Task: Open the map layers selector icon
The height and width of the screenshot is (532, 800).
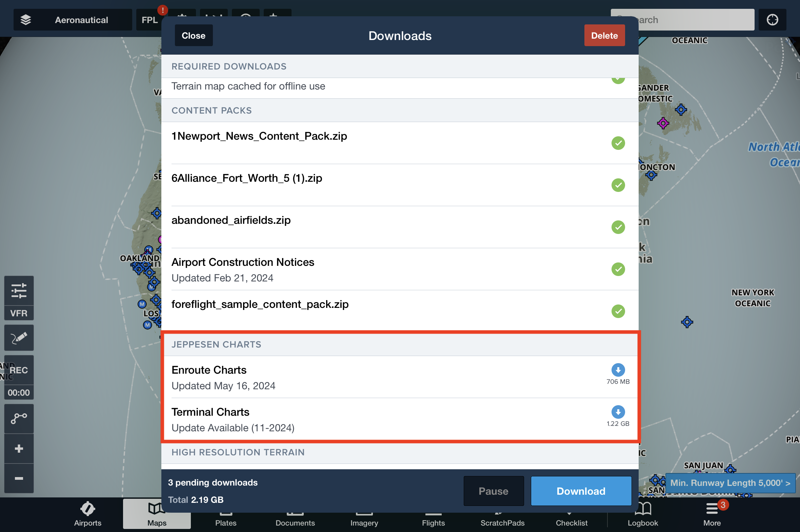Action: (x=26, y=20)
